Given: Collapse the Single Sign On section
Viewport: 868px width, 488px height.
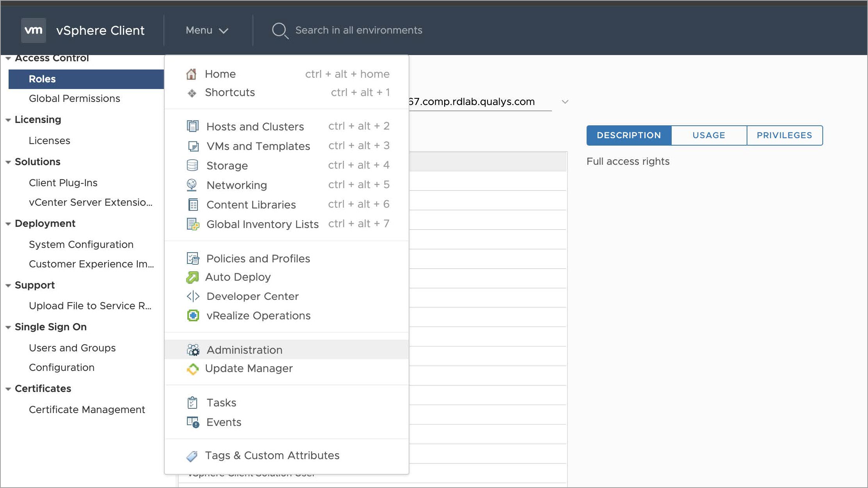Looking at the screenshot, I should pyautogui.click(x=8, y=327).
